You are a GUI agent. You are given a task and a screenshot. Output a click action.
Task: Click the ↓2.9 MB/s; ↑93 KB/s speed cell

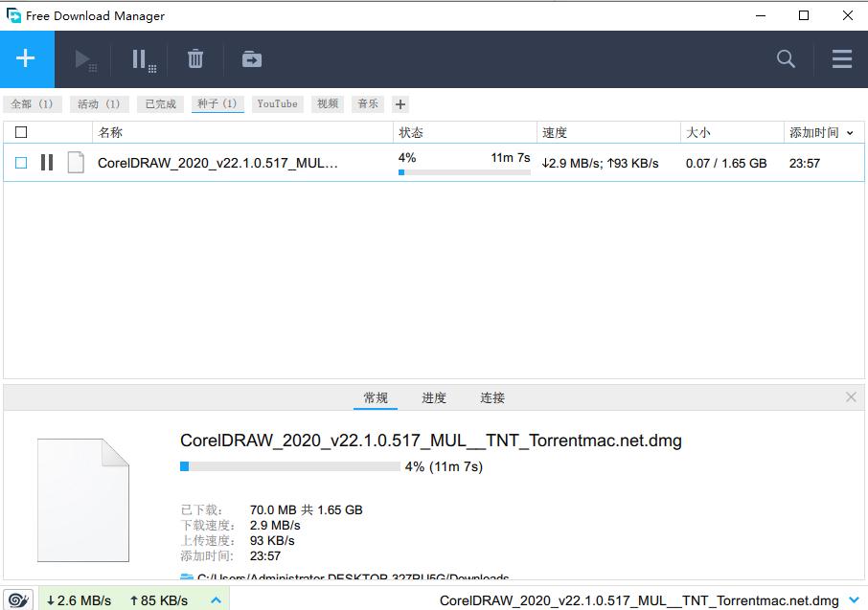pos(600,164)
